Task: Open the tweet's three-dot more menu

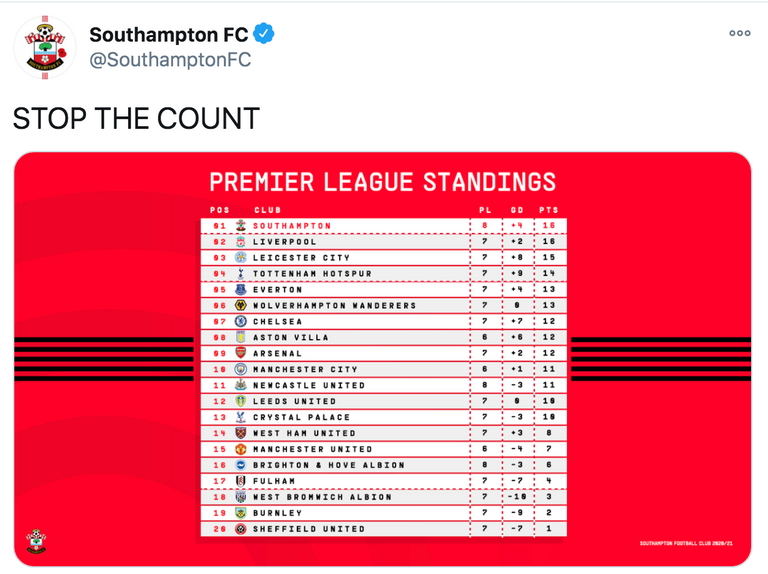Action: (x=739, y=33)
